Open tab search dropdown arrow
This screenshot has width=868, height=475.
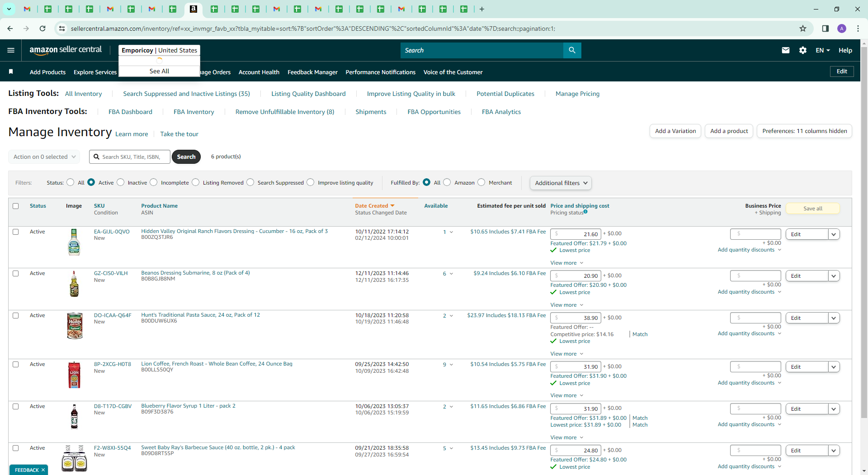(x=9, y=9)
